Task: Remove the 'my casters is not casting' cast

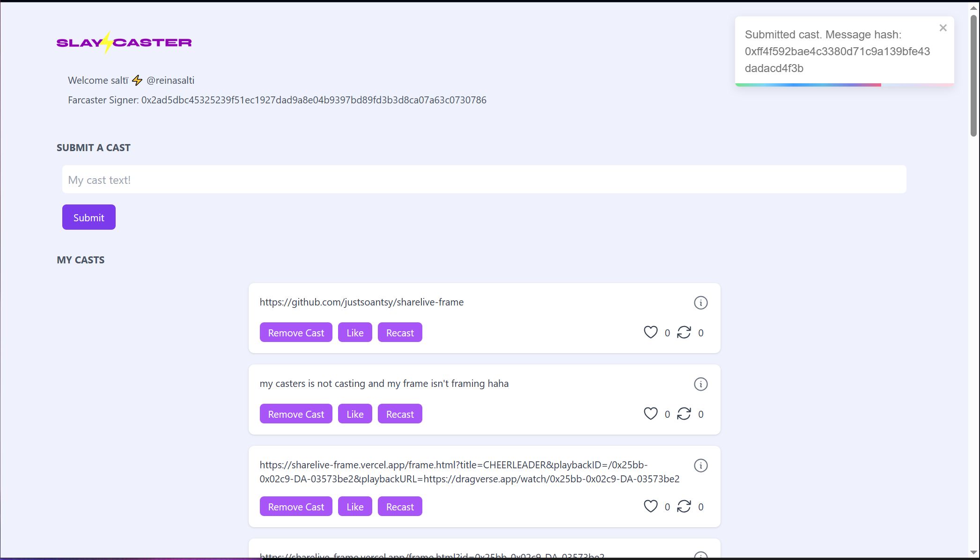Action: tap(296, 414)
